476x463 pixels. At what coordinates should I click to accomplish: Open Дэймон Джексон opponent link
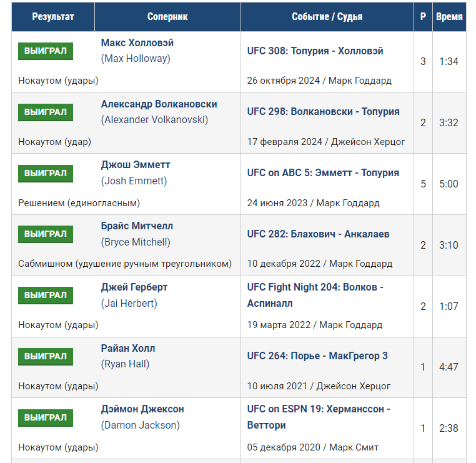(142, 409)
